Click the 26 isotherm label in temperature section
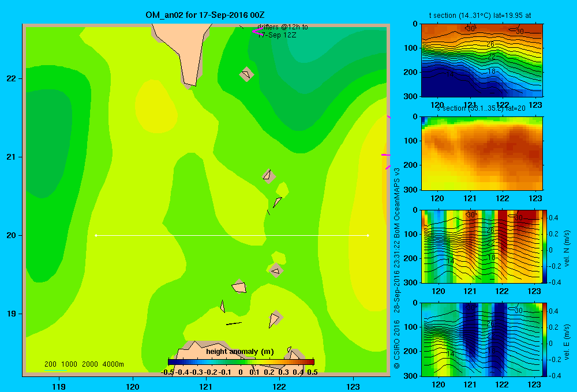This screenshot has width=577, height=392. tap(490, 44)
